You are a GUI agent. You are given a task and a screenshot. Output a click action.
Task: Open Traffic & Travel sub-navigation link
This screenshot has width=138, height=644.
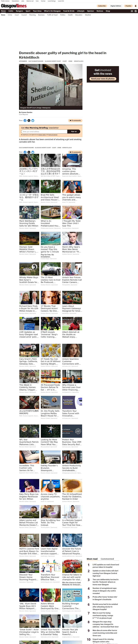[52, 15]
